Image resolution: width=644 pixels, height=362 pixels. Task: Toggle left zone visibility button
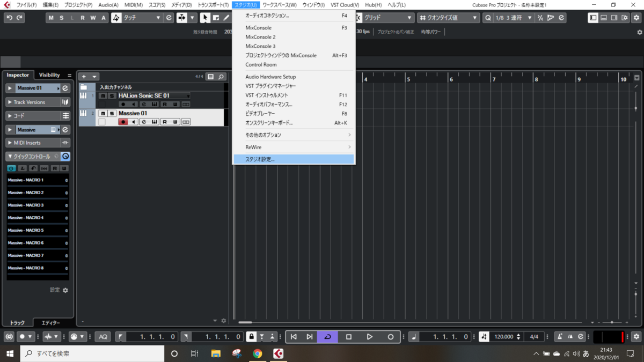593,18
